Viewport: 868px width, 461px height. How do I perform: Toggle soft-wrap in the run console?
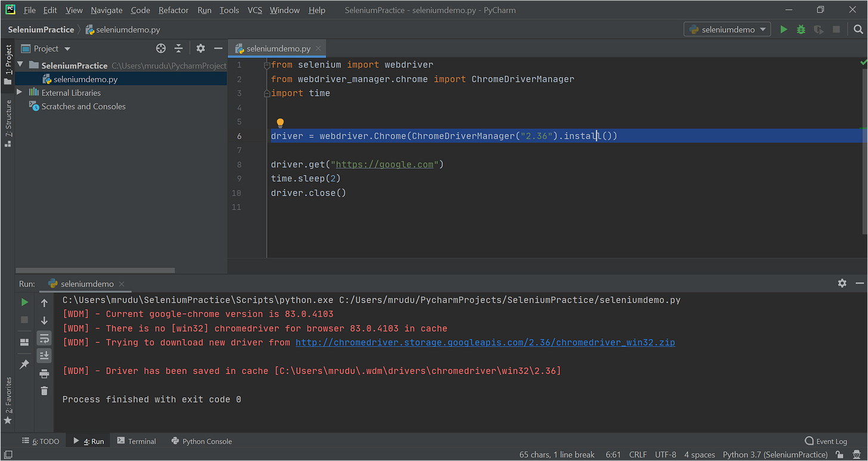tap(44, 338)
